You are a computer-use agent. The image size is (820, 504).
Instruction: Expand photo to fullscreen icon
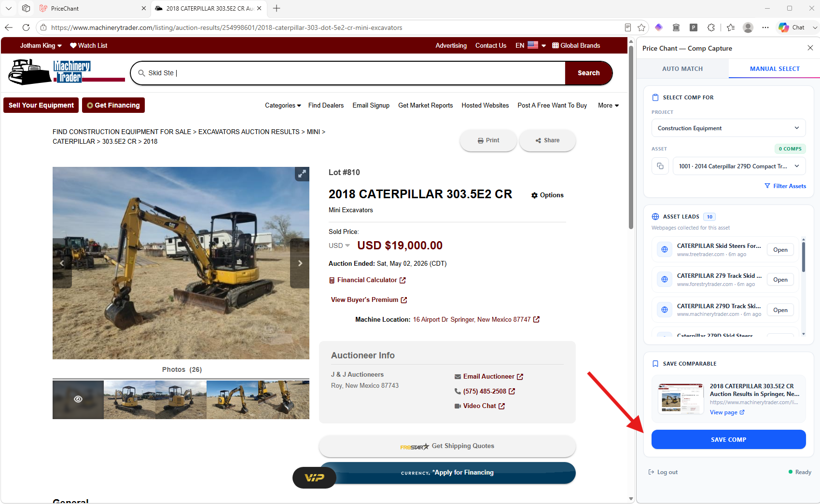tap(302, 174)
